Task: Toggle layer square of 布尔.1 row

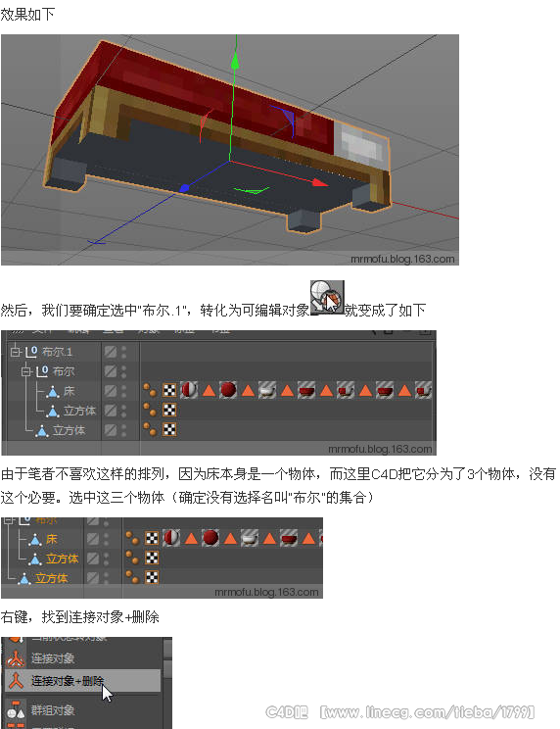Action: [111, 352]
